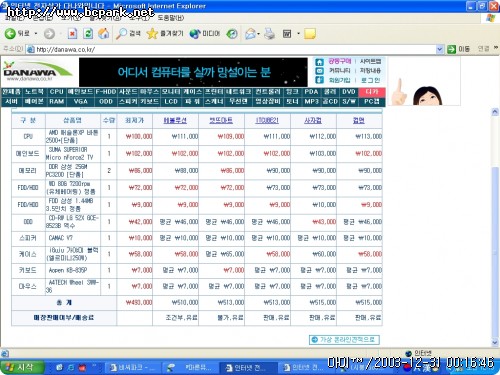
Task: Click the yellow note icon in toolbar
Action: (x=310, y=34)
